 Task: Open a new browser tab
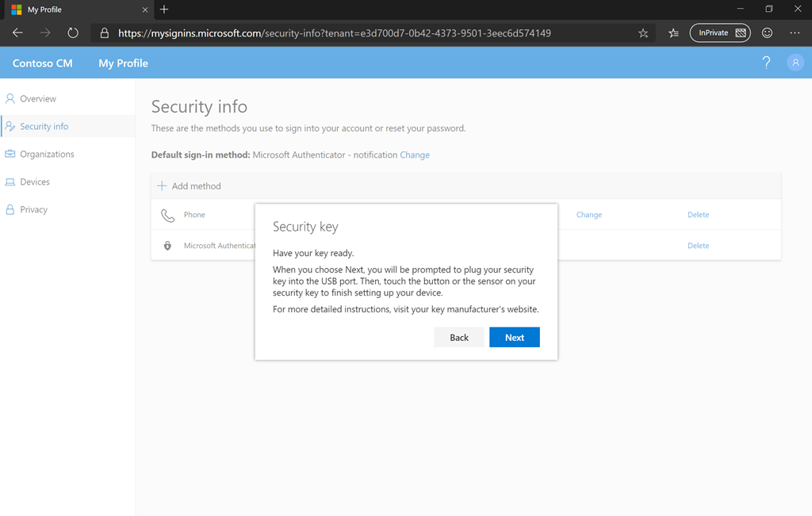pos(164,10)
